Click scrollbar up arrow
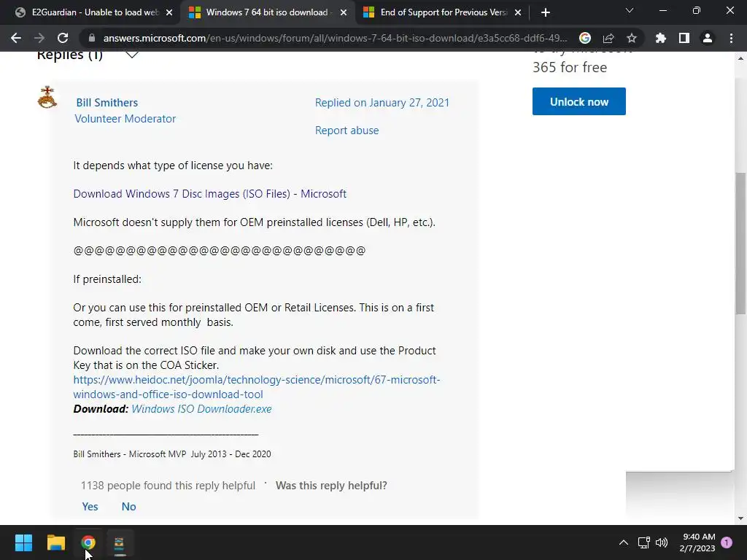The height and width of the screenshot is (560, 747). (740, 58)
